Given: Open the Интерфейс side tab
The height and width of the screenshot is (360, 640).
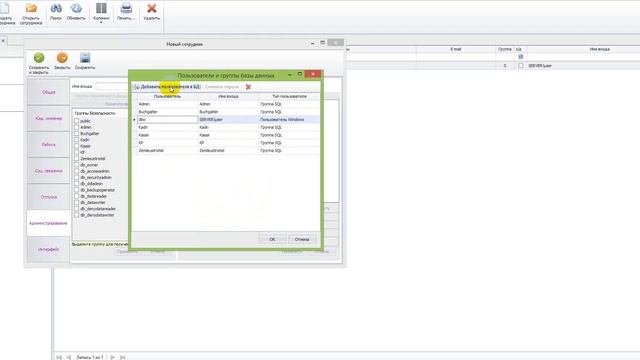Looking at the screenshot, I should coord(48,249).
